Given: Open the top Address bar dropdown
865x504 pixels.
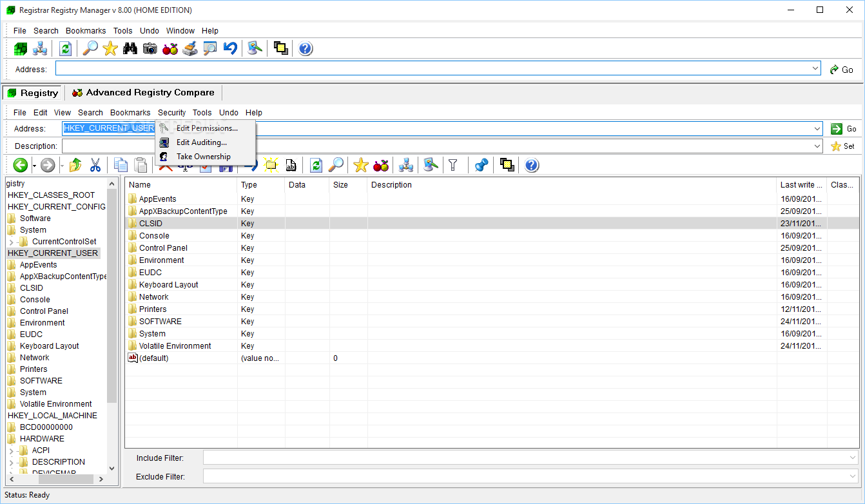Looking at the screenshot, I should [x=815, y=68].
